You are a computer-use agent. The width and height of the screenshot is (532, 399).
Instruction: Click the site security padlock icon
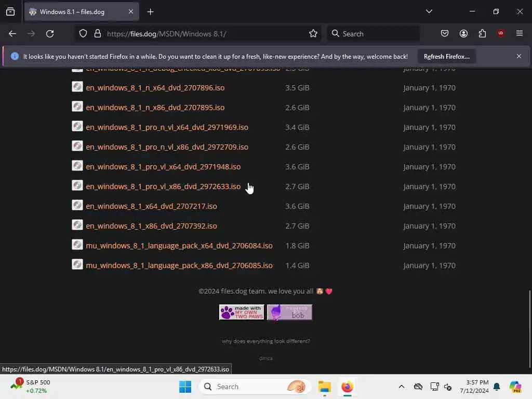click(x=98, y=34)
